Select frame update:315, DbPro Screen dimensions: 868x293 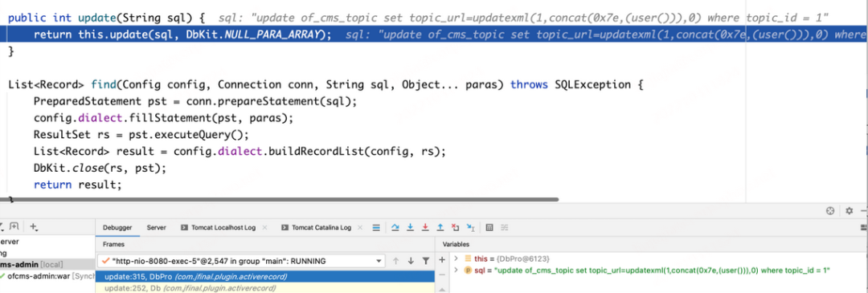[x=266, y=277]
